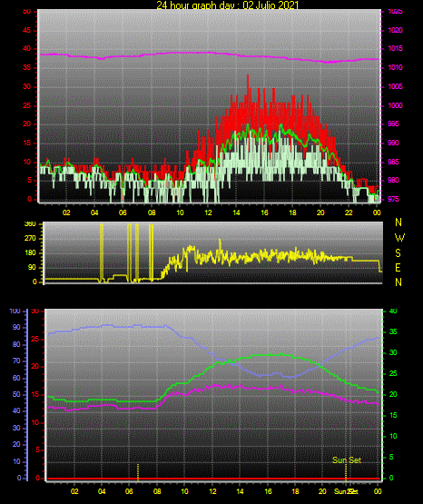Click green temperature axis value 25

pos(393,373)
